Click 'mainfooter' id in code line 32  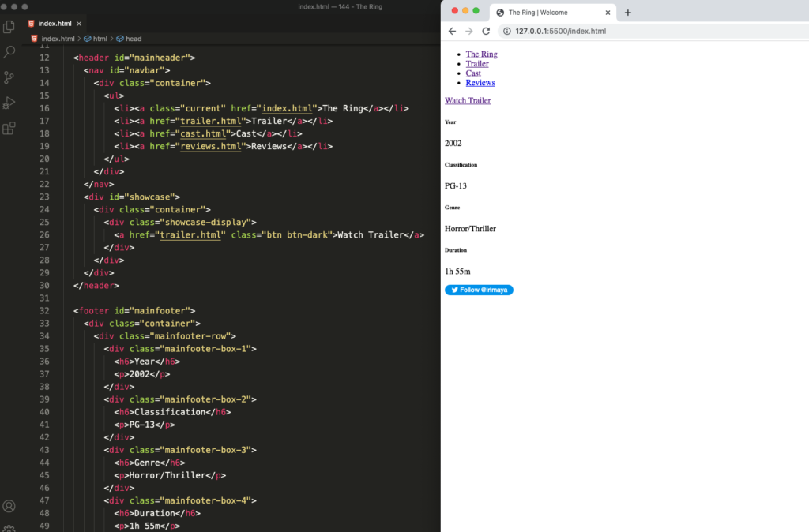coord(160,311)
